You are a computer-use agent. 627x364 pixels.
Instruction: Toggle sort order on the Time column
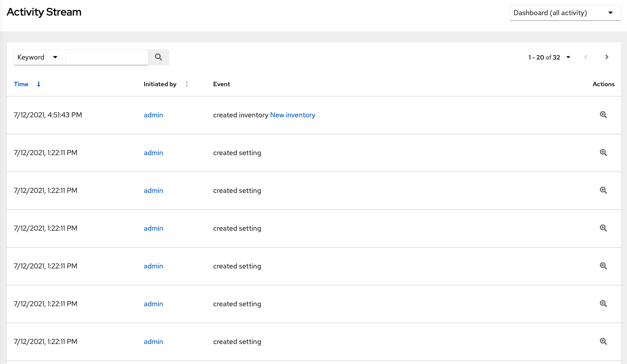point(21,84)
